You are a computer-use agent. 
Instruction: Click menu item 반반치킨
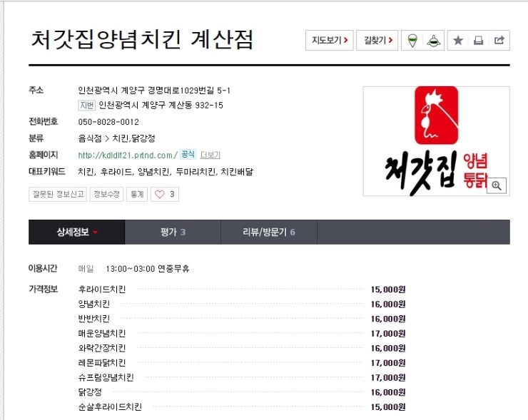coord(94,319)
